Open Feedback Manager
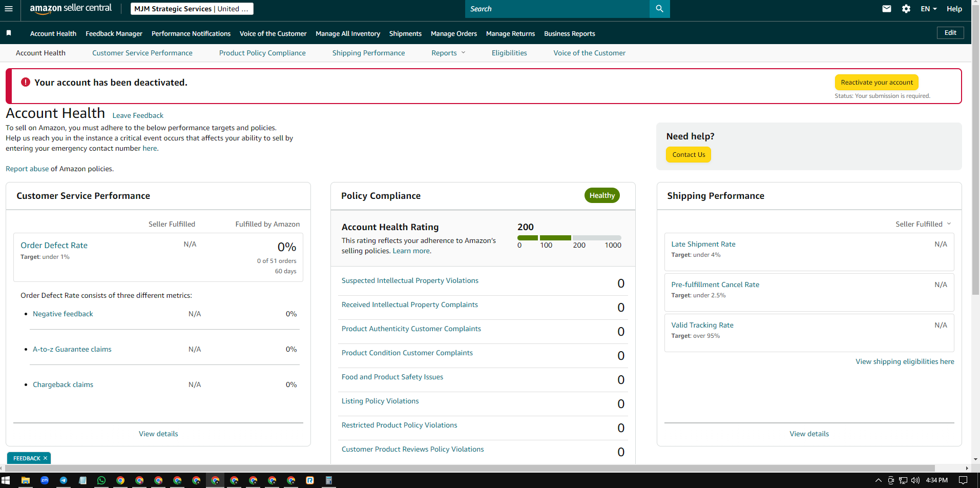 point(114,33)
